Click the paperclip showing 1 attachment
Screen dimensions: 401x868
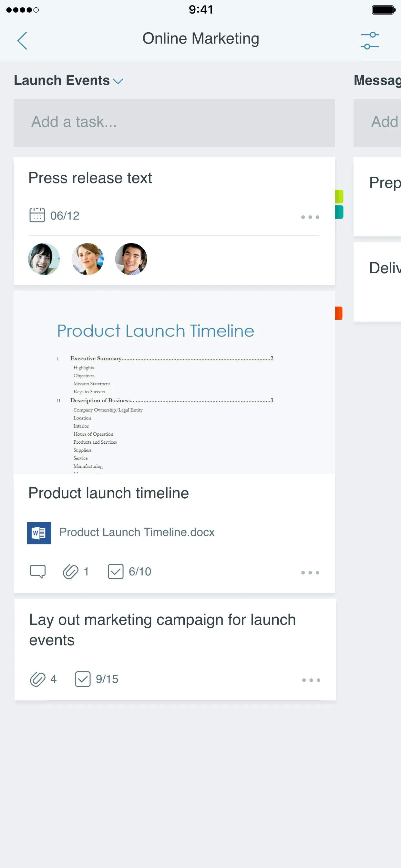tap(70, 572)
